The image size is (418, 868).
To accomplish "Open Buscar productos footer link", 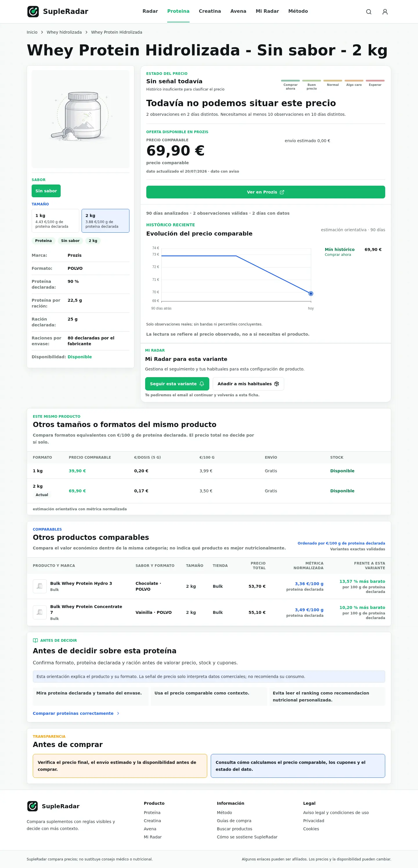I will pyautogui.click(x=235, y=829).
